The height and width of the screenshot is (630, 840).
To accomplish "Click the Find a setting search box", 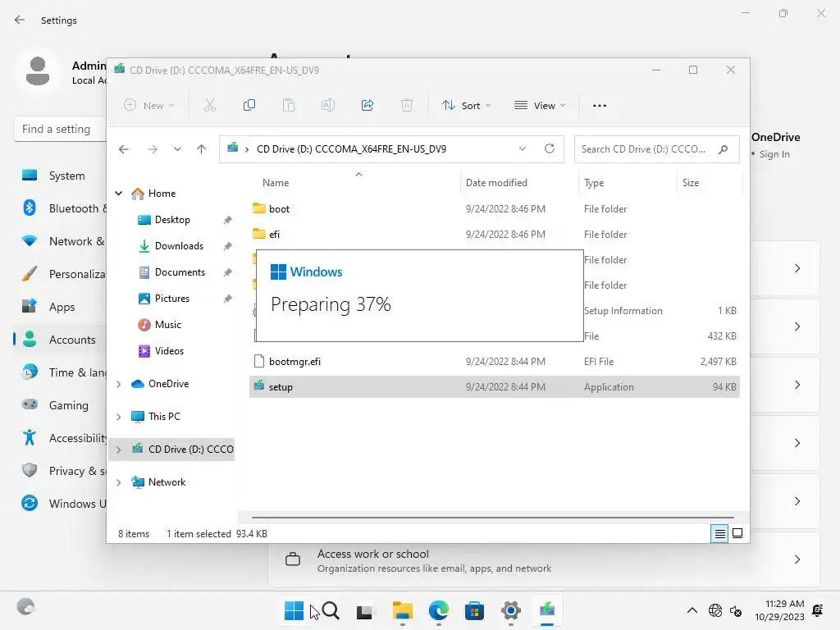I will 60,129.
